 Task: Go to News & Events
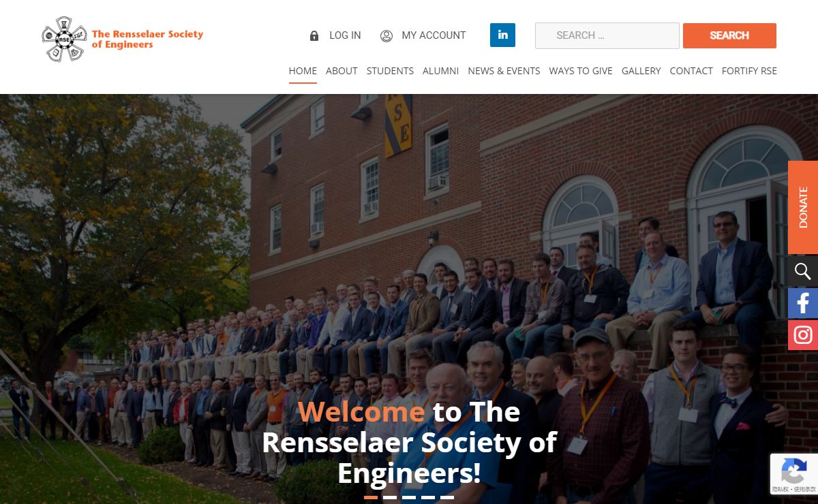[504, 71]
